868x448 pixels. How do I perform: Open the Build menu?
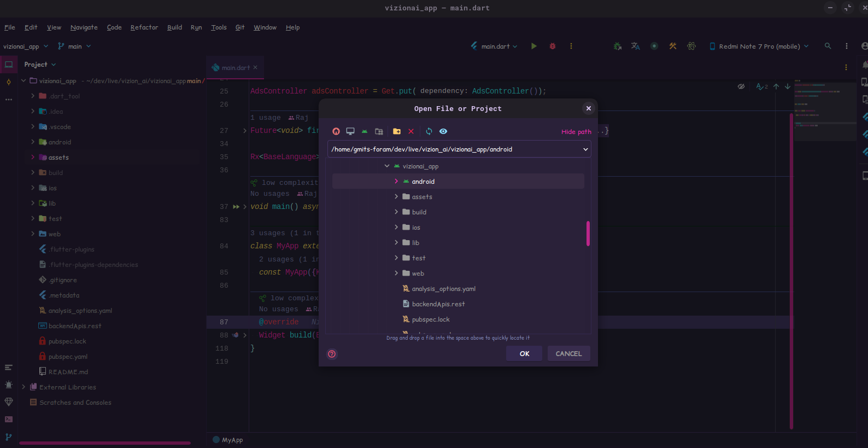(x=174, y=27)
